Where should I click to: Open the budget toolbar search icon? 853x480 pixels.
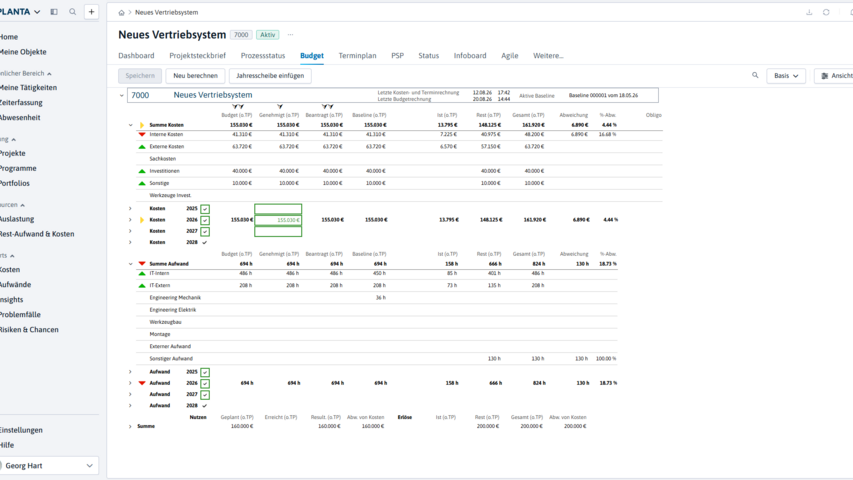(x=755, y=76)
